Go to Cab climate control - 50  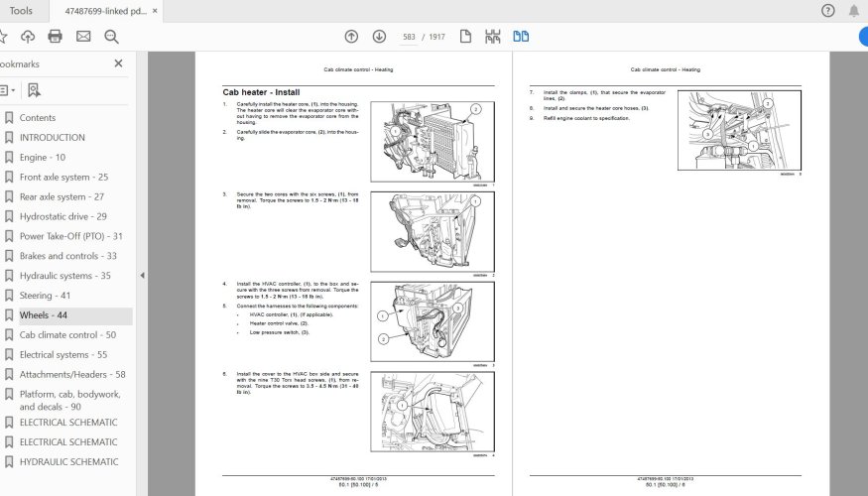pos(67,335)
